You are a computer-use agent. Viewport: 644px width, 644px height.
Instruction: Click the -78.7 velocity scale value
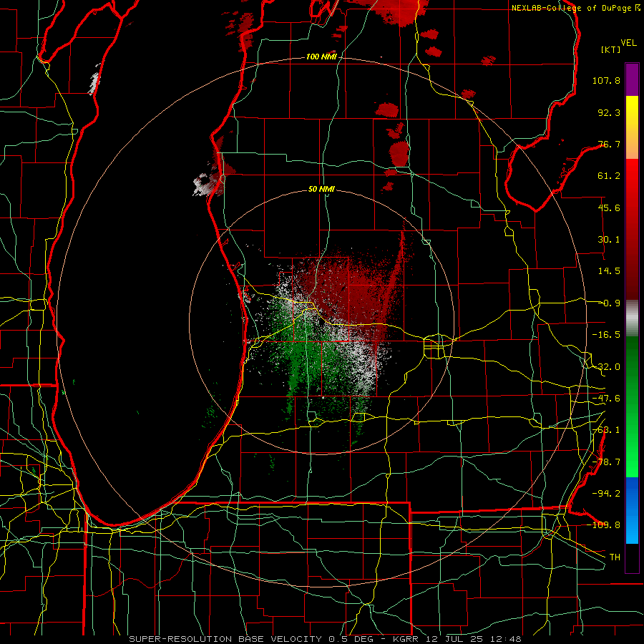pyautogui.click(x=606, y=462)
